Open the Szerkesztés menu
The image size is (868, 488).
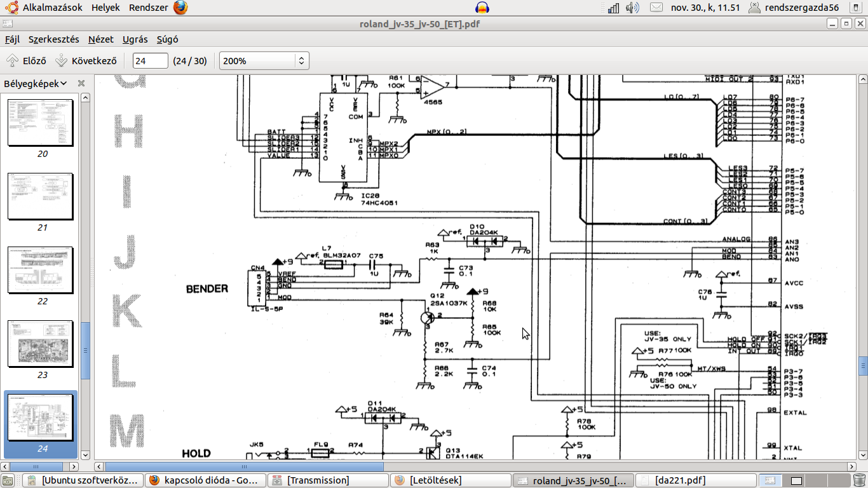coord(54,39)
